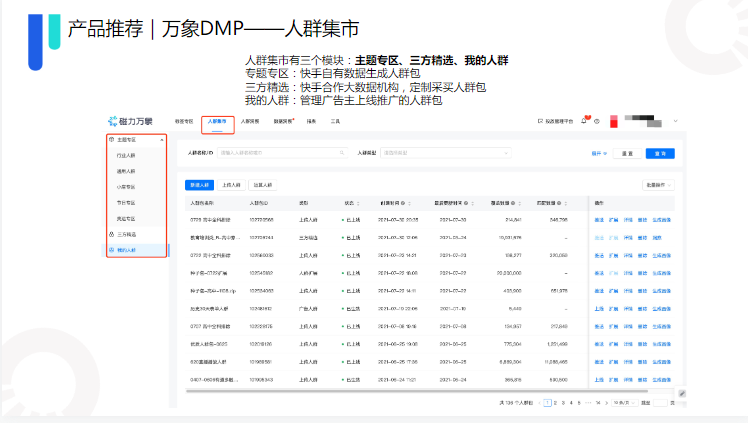Click the 人群名称/ID search input field
Screen dimensions: 748x423
[282, 153]
